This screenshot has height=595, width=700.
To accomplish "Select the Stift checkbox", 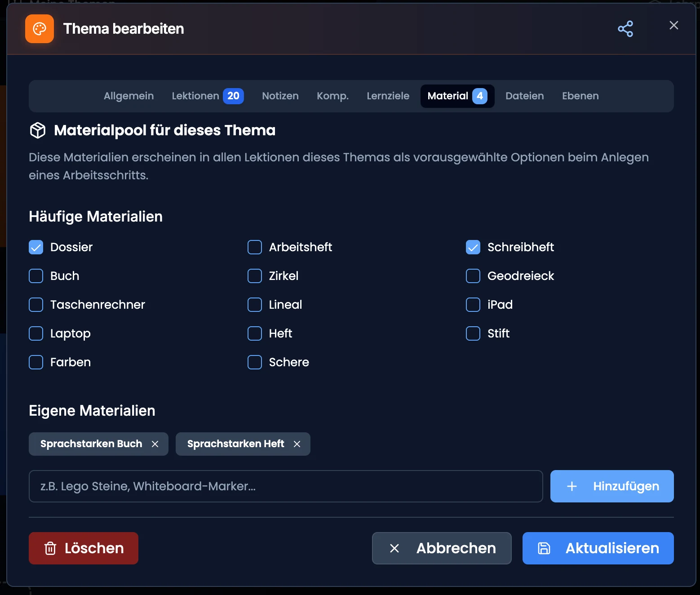I will click(x=473, y=333).
